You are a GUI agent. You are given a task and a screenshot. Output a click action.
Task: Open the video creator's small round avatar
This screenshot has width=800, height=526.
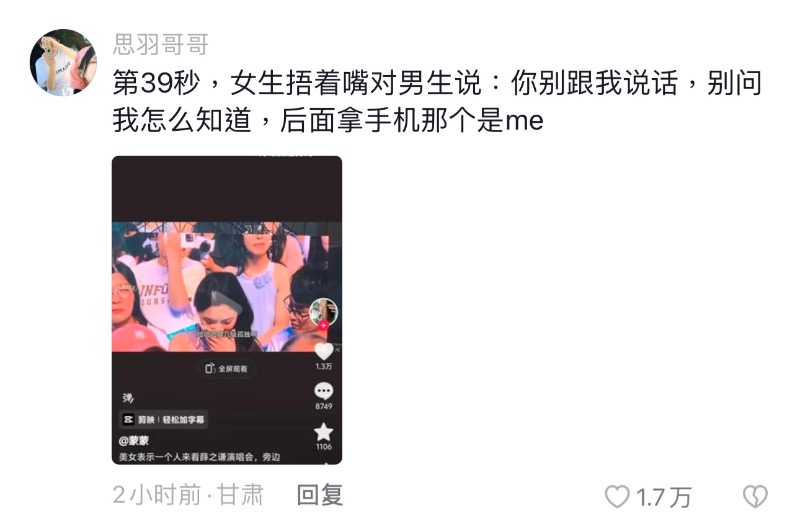(323, 310)
